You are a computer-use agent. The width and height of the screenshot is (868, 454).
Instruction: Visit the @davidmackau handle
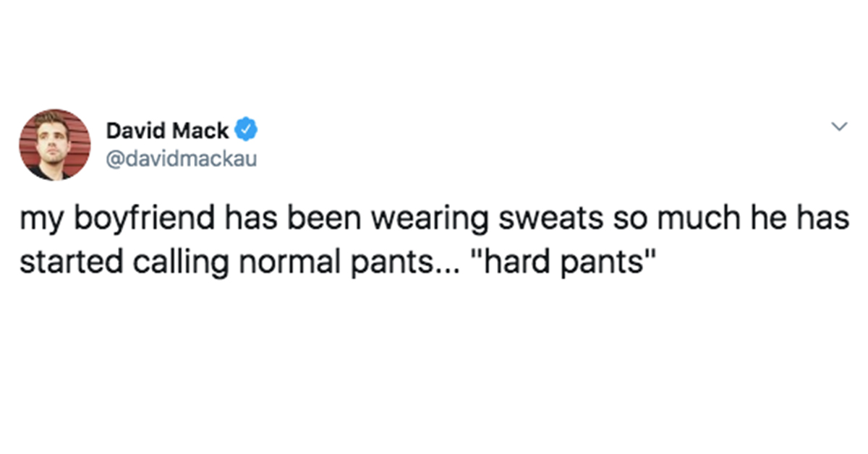pyautogui.click(x=182, y=159)
